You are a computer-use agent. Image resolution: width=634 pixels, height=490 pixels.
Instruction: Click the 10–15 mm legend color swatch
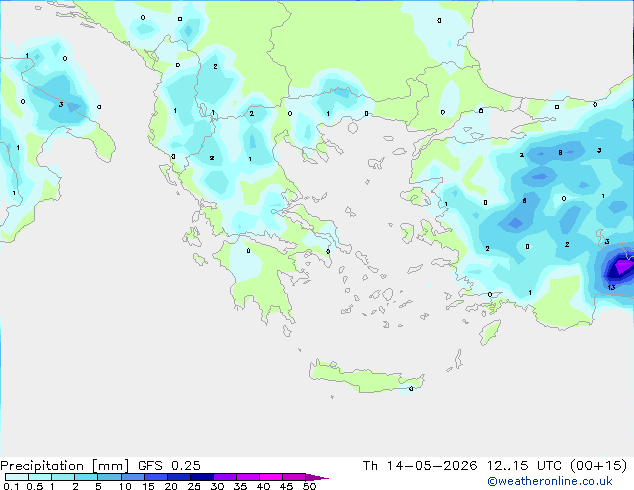point(133,477)
